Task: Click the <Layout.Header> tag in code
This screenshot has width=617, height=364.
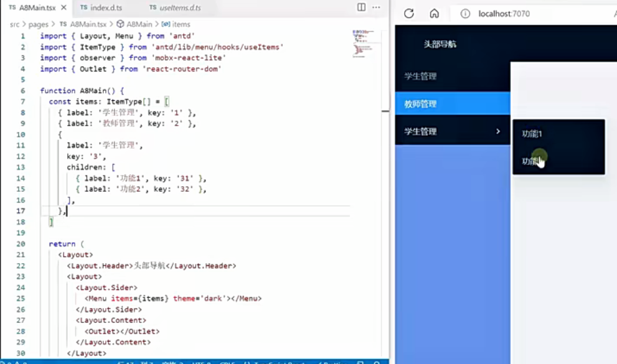Action: (x=100, y=266)
